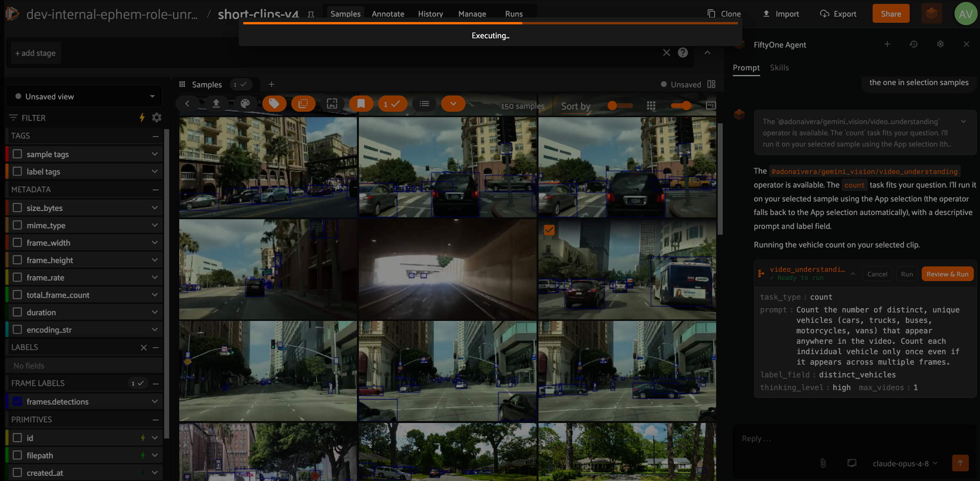Start new agent chat with plus icon

[x=887, y=44]
